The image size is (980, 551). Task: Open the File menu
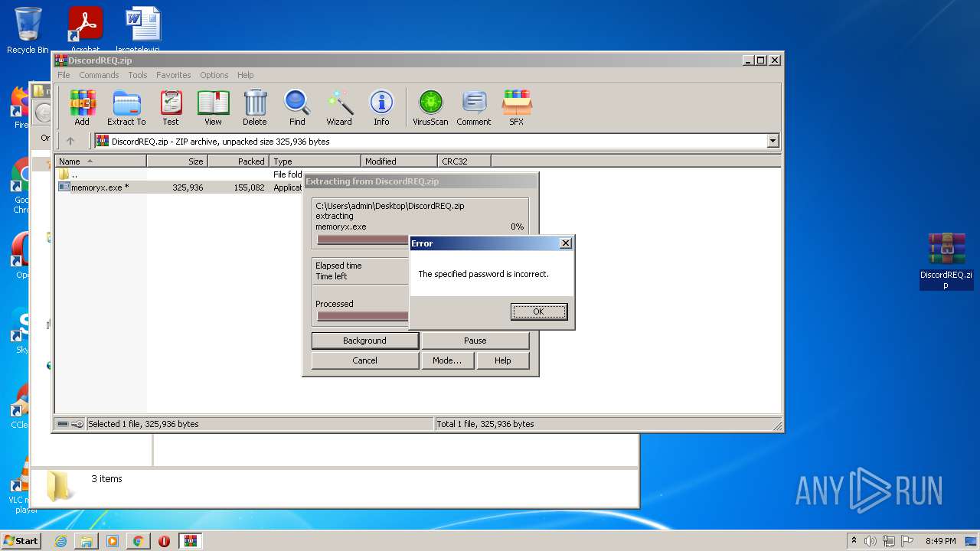64,75
